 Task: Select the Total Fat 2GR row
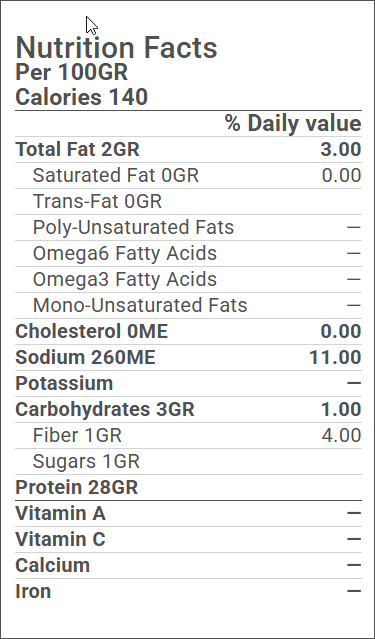[x=188, y=149]
